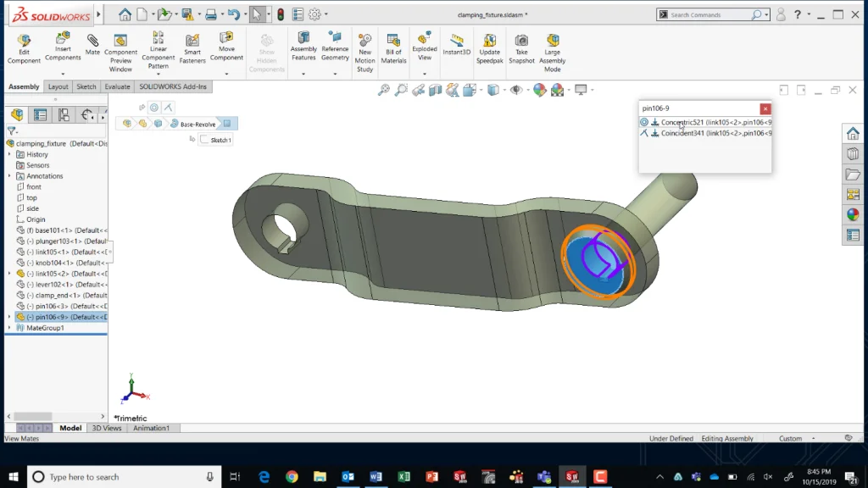Click the Rebuild traffic light icon

tap(281, 14)
